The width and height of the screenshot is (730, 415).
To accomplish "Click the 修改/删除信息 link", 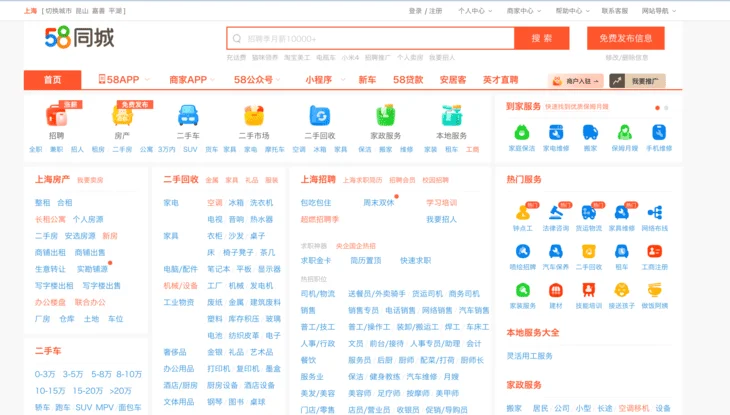I will pyautogui.click(x=626, y=57).
